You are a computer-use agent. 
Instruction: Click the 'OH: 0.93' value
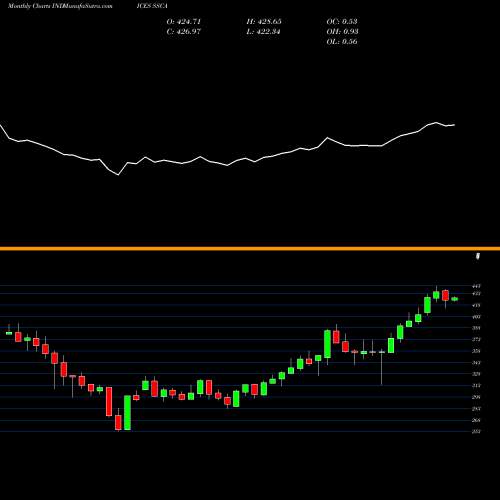click(342, 32)
